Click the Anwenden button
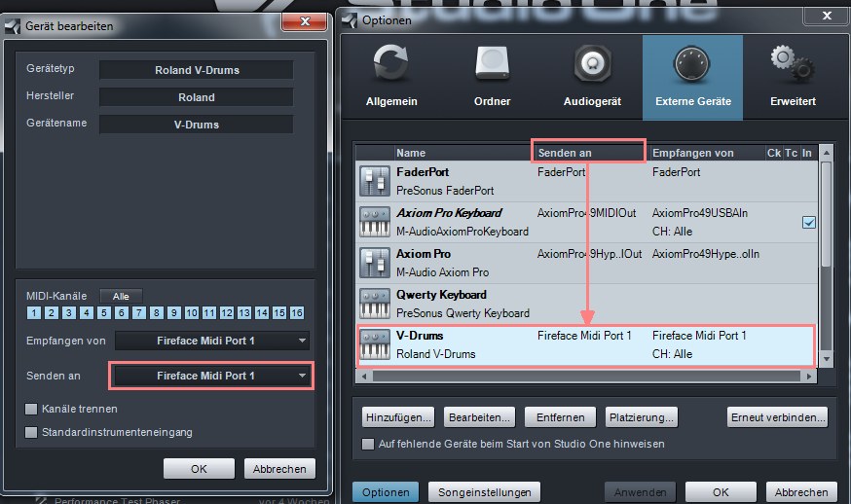The width and height of the screenshot is (851, 504). pyautogui.click(x=640, y=492)
